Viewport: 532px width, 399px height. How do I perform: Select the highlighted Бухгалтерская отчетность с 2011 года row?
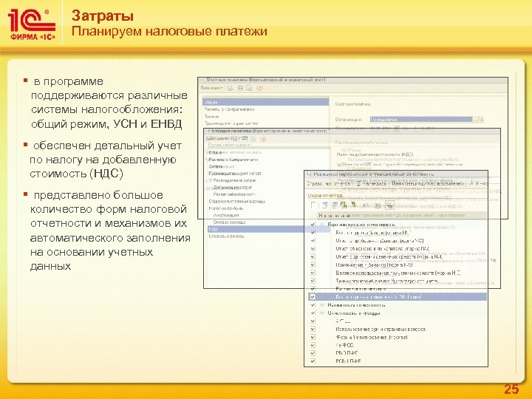click(398, 297)
